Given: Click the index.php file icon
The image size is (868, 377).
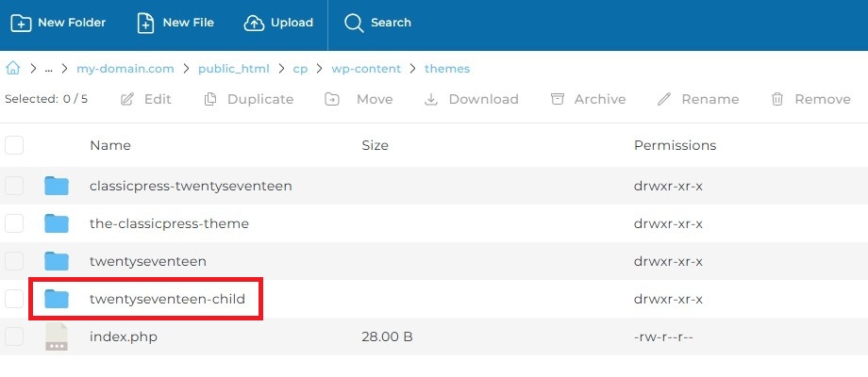Looking at the screenshot, I should pyautogui.click(x=57, y=336).
